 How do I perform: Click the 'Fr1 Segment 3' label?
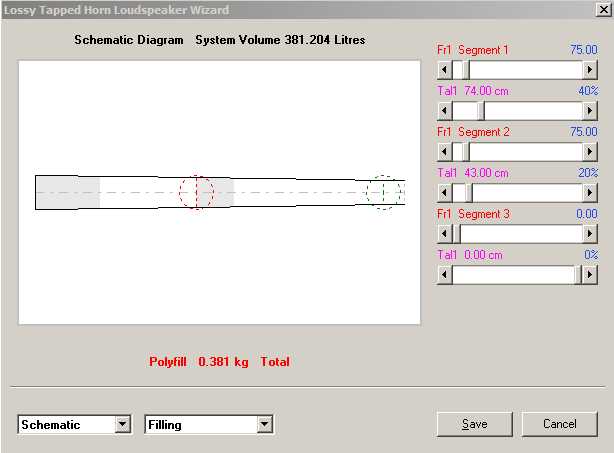[473, 214]
